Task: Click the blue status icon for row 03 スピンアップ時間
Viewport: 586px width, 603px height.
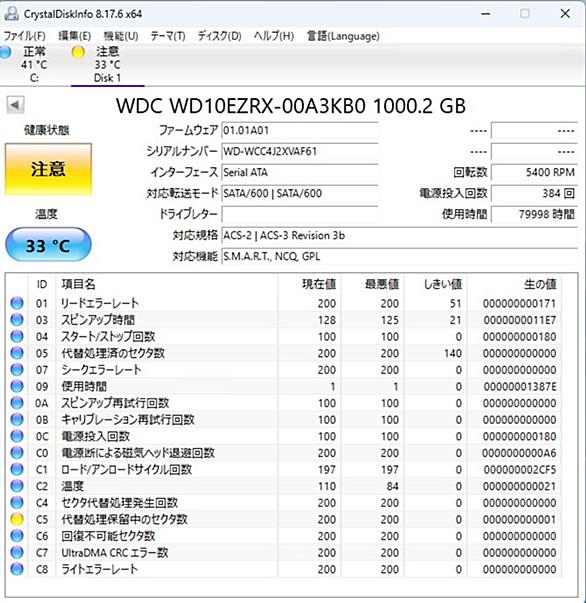Action: [17, 320]
